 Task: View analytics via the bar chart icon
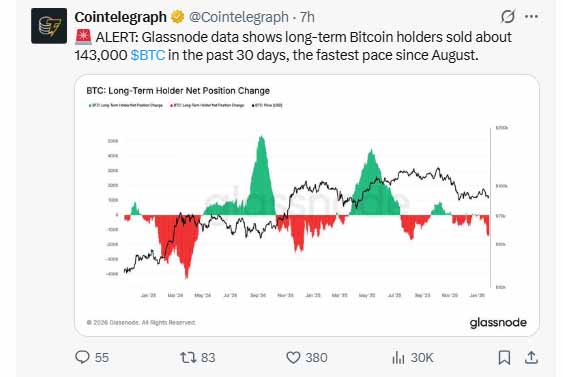click(398, 357)
